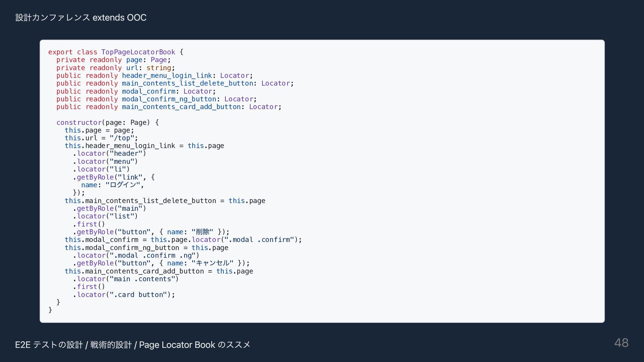Click the "ログイン" name string

tap(122, 185)
